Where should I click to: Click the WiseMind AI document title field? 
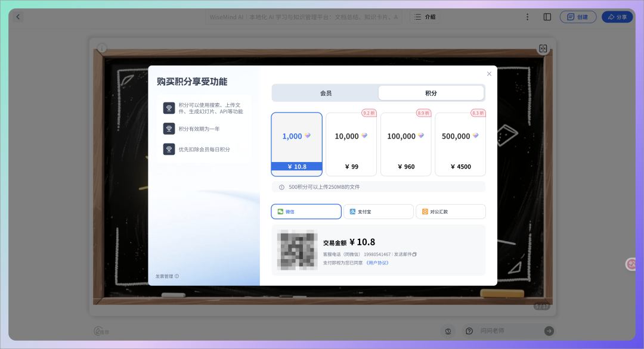coord(304,17)
